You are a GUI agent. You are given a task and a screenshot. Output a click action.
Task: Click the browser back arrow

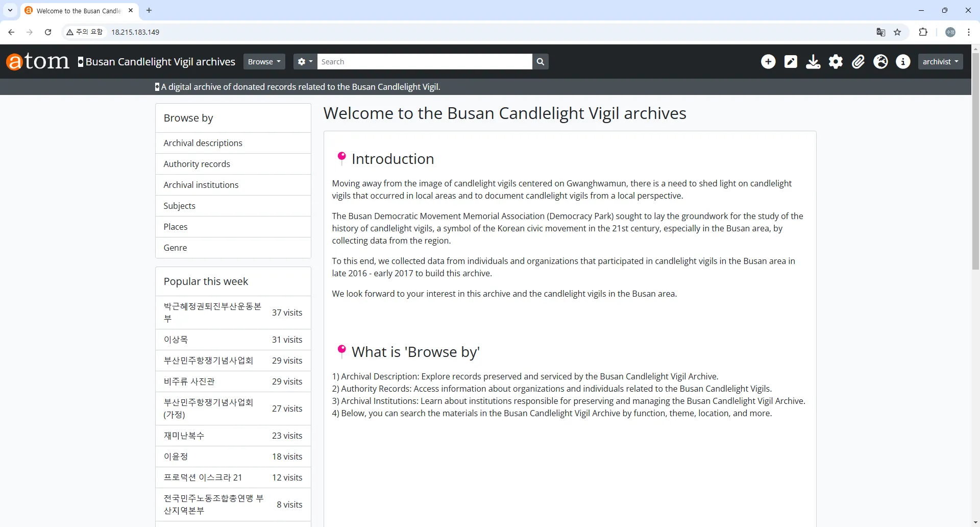(11, 32)
